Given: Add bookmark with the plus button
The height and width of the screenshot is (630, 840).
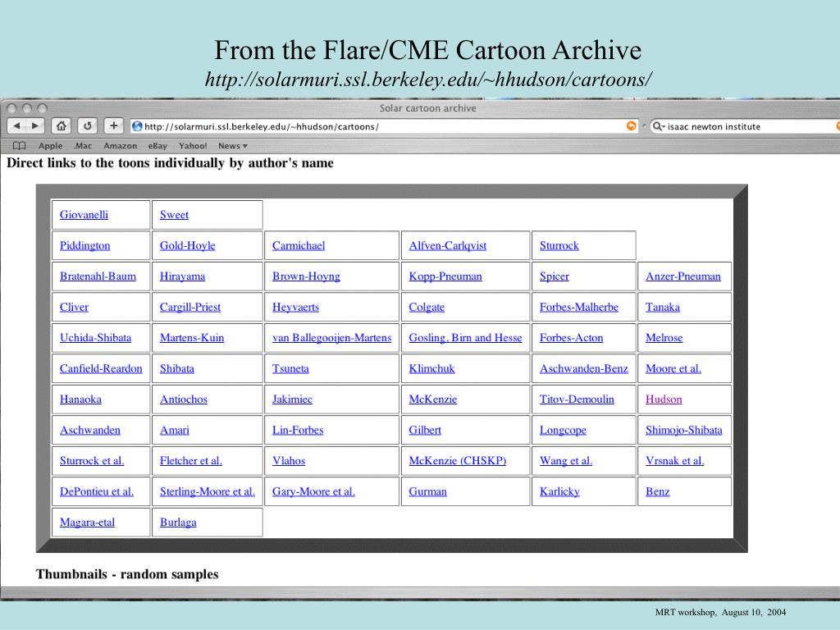Looking at the screenshot, I should 113,126.
